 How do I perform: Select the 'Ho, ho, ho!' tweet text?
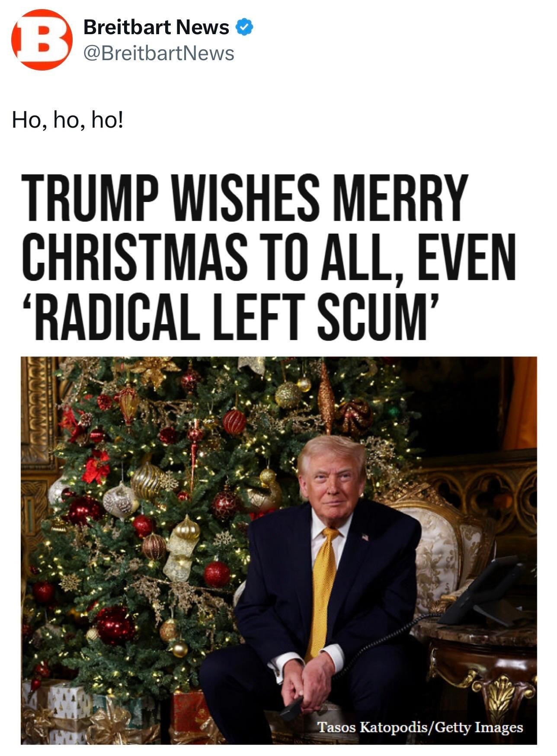[67, 120]
